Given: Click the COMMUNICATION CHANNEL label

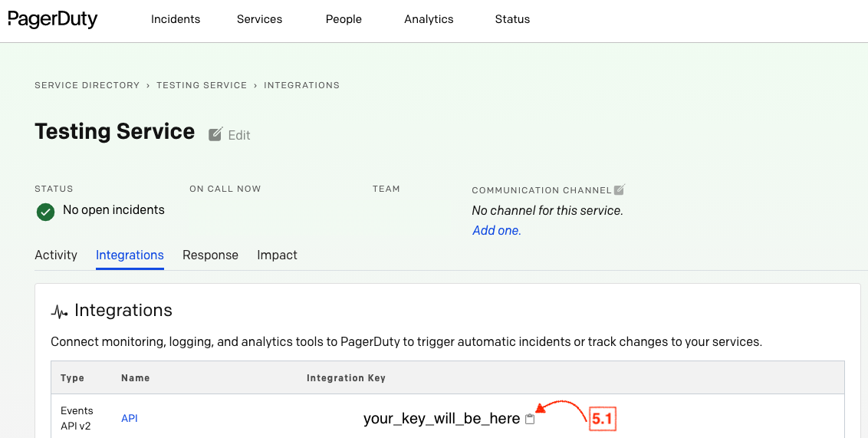Looking at the screenshot, I should (541, 190).
